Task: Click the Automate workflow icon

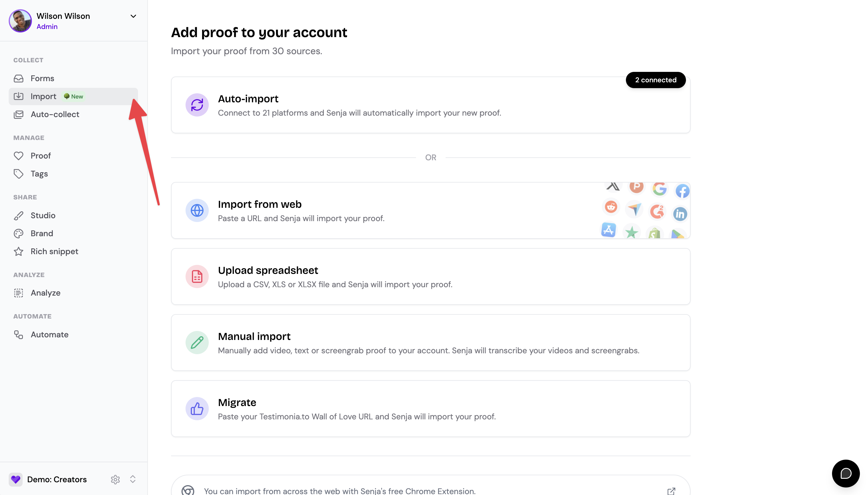Action: 19,335
